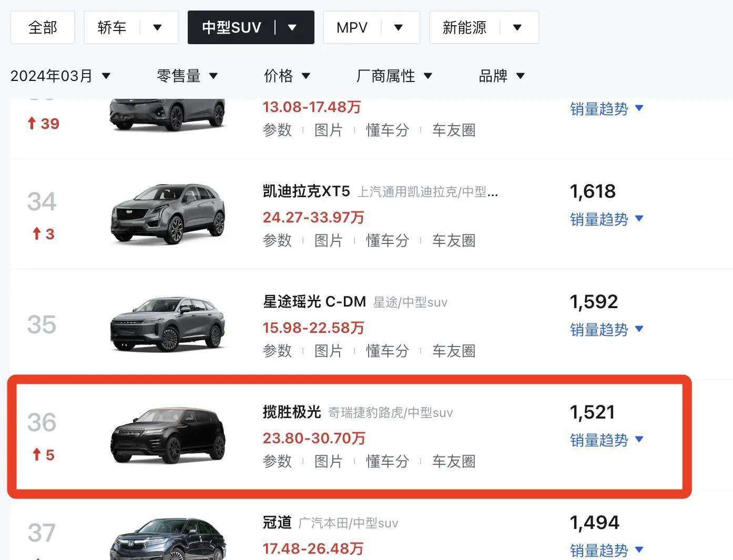The width and height of the screenshot is (733, 560).
Task: Open the 价格 filter dropdown
Action: 287,76
